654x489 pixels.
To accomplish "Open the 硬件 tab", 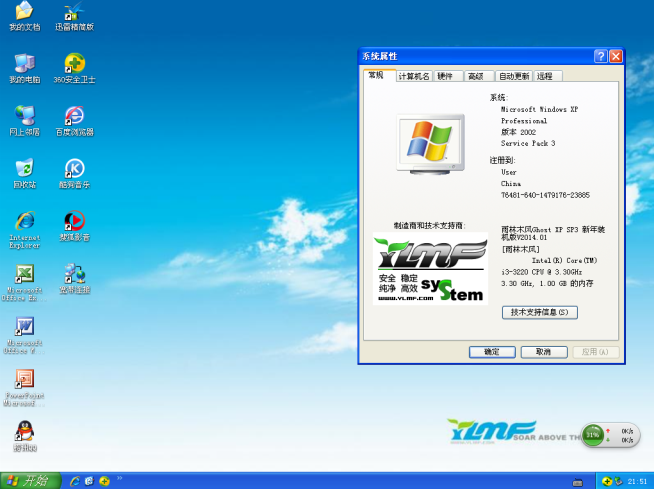I will click(x=448, y=76).
